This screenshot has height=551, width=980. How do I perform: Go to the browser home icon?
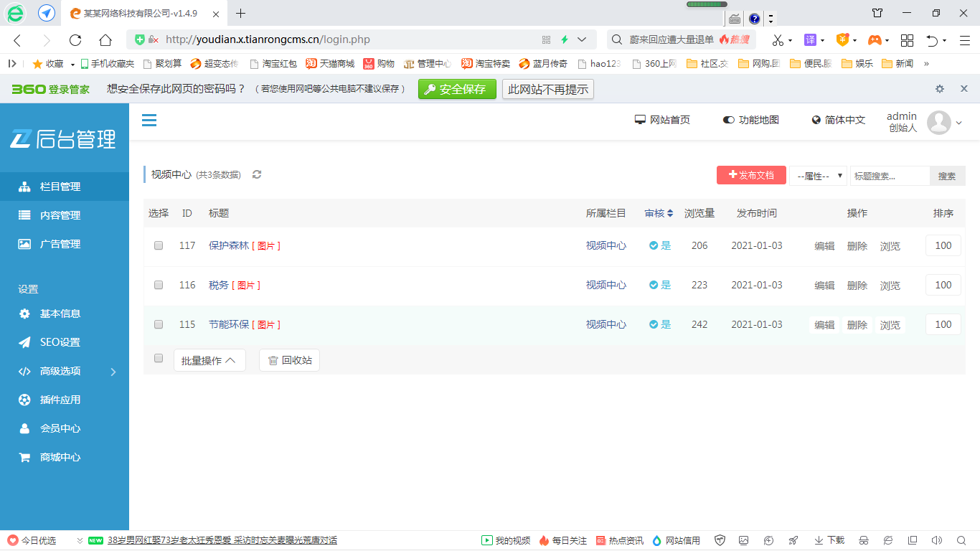point(105,40)
